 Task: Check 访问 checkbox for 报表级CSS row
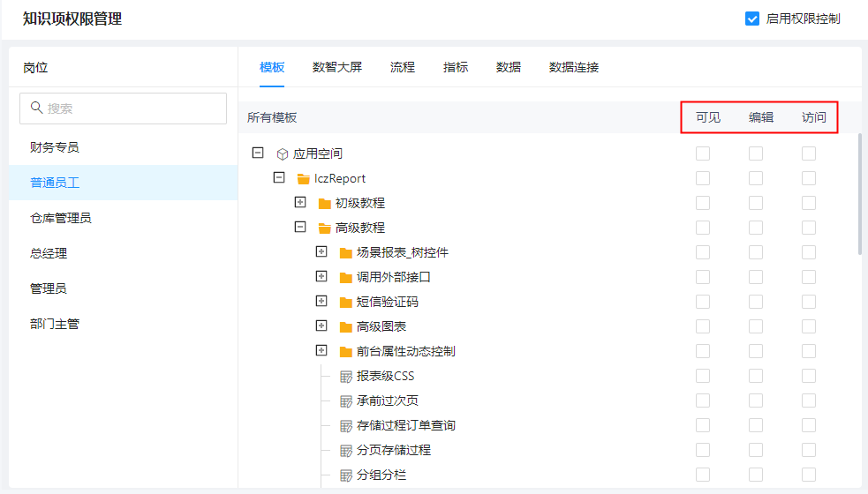[809, 376]
